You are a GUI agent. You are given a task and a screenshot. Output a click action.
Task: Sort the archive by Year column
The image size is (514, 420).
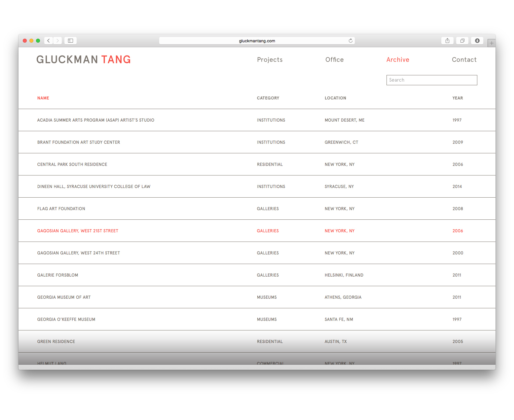click(x=458, y=98)
